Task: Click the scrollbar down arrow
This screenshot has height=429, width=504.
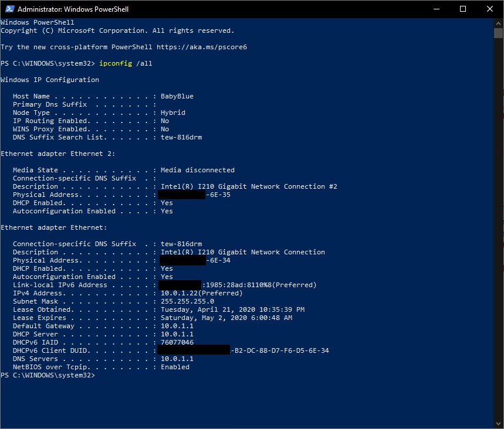Action: click(x=498, y=424)
